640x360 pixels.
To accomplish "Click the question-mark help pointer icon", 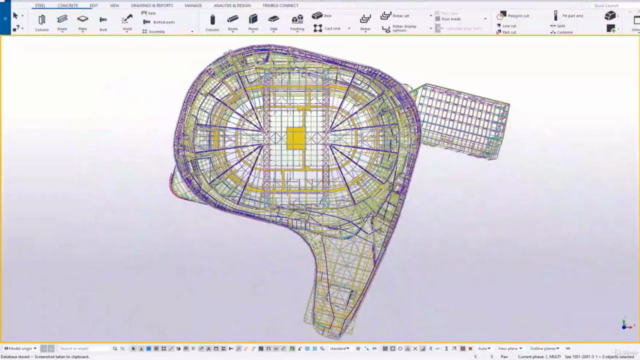I will pyautogui.click(x=16, y=28).
